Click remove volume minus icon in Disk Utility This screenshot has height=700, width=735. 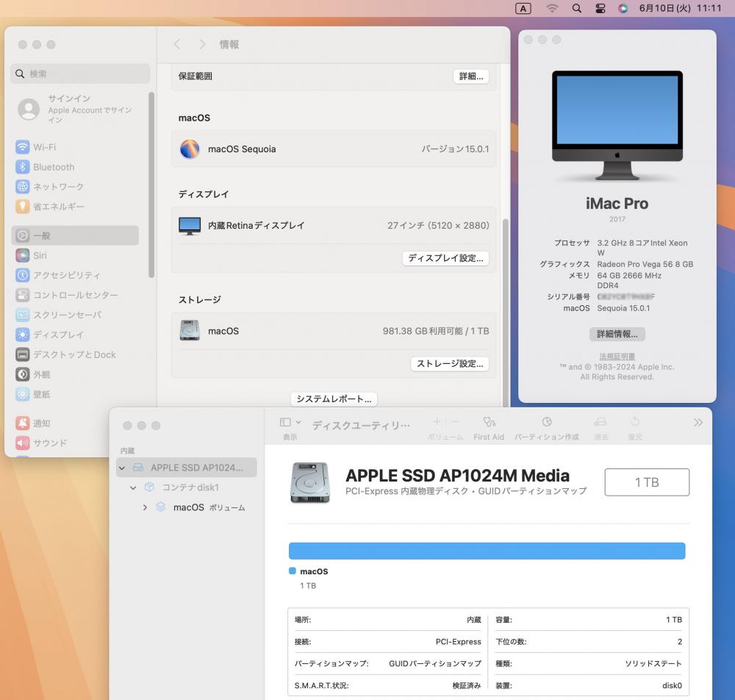455,421
